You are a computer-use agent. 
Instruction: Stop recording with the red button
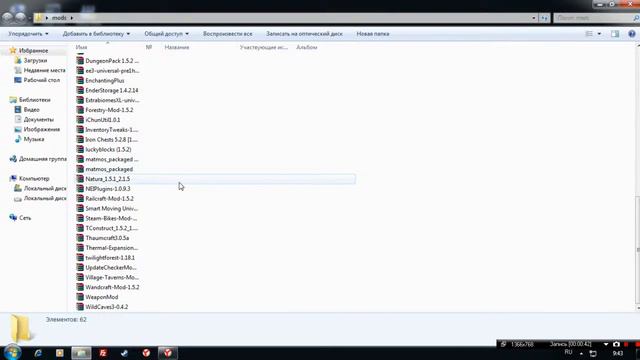point(626,344)
